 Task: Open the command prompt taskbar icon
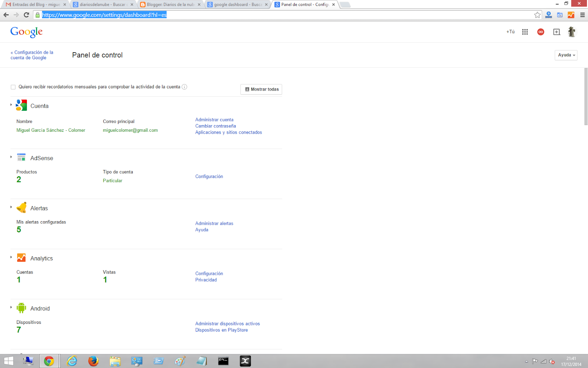(223, 361)
